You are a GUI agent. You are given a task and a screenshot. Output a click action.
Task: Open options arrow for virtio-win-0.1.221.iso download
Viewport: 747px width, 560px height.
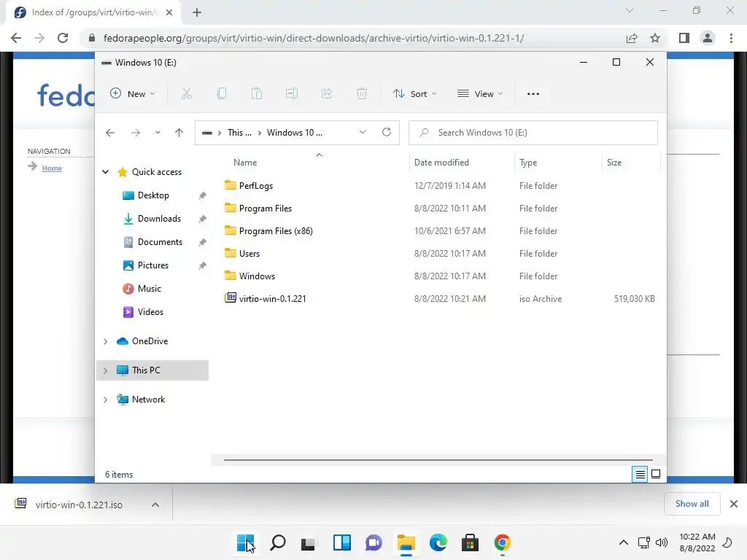click(x=155, y=505)
